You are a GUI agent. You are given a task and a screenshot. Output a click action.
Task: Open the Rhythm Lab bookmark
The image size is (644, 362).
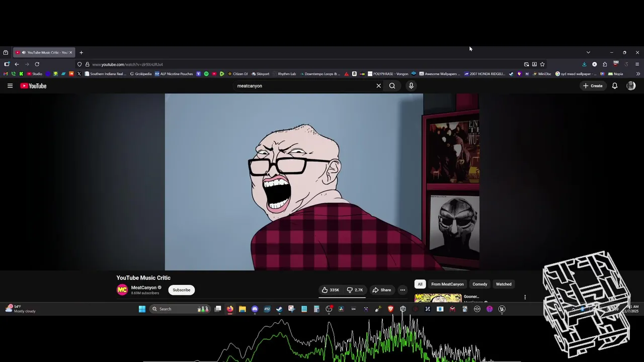(x=285, y=74)
